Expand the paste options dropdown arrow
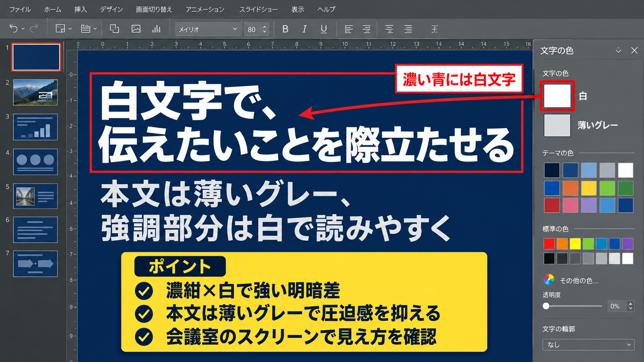Screen dimensions: 644x362 click(95, 29)
